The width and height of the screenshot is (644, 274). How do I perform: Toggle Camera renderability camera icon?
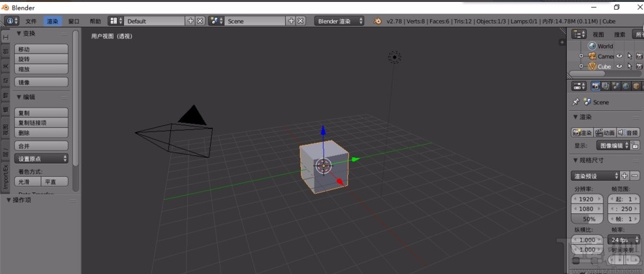tap(639, 56)
